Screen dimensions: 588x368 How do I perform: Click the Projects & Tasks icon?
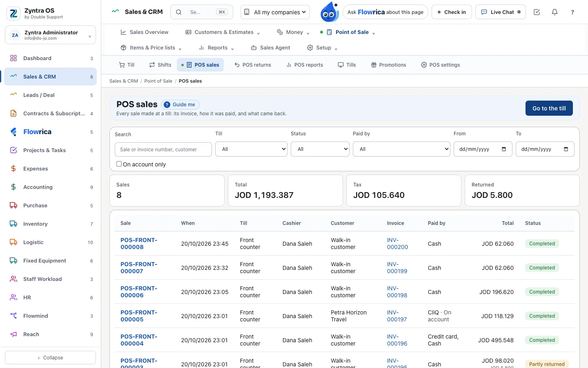[13, 150]
